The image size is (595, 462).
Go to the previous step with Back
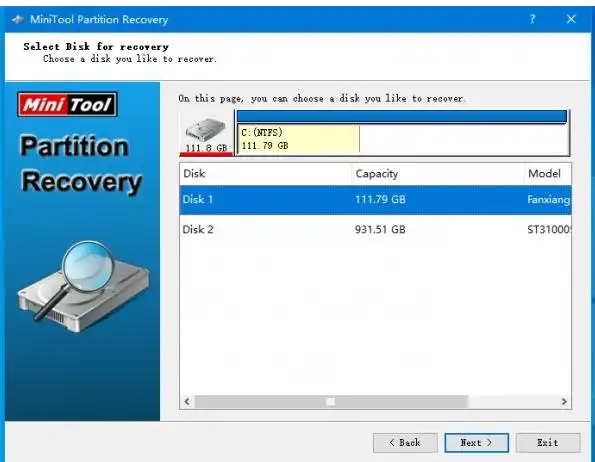point(405,443)
